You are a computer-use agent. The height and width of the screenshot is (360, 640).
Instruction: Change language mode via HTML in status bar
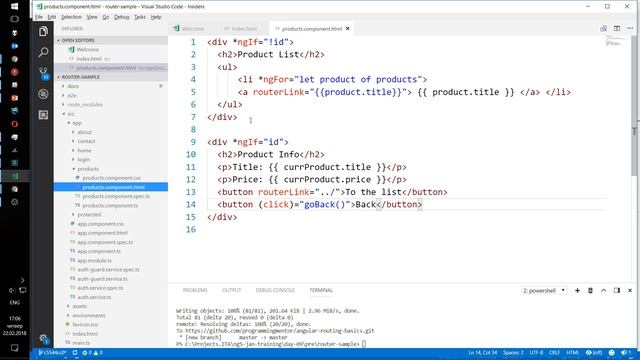tap(573, 353)
